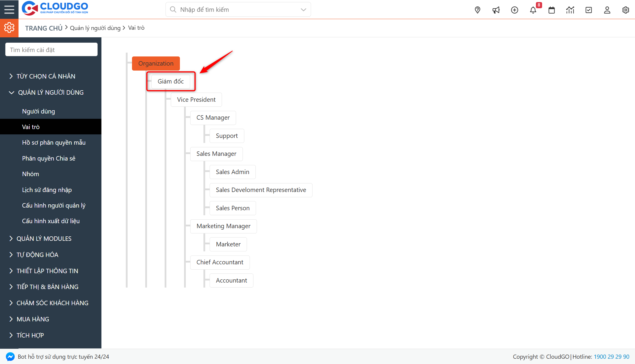Collapse the QUẢN LÝ NGƯỜI DÙNG section
The image size is (635, 364).
click(51, 92)
